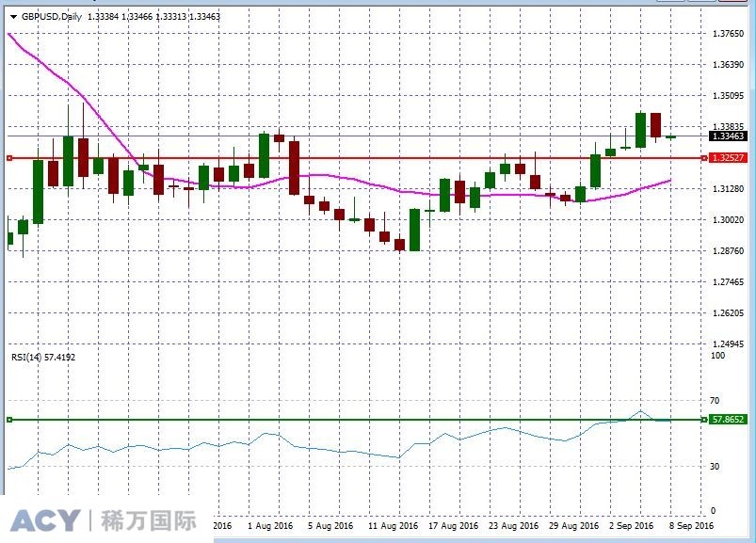Click the 1.28760 price axis value

tap(728, 251)
